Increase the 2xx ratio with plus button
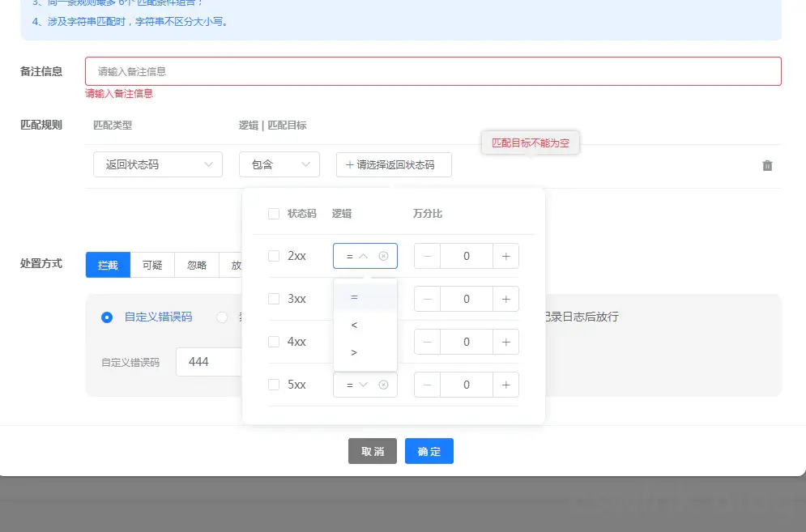Screen dimensions: 806x532 505,256
